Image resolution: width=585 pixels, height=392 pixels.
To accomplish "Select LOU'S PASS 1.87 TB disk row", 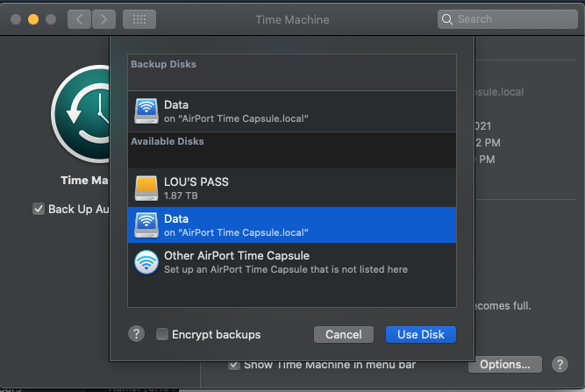I will click(291, 187).
